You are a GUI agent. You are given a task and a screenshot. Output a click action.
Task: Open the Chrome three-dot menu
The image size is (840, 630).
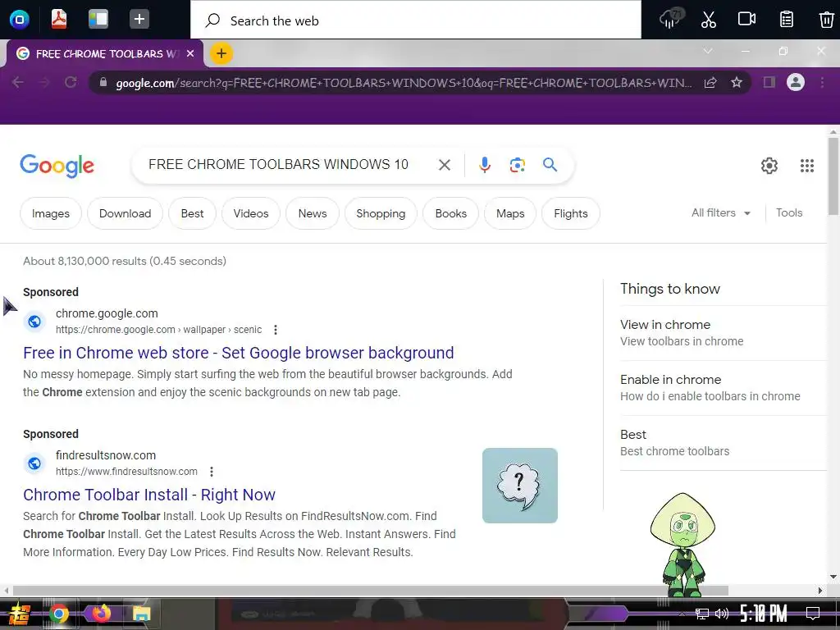[822, 83]
